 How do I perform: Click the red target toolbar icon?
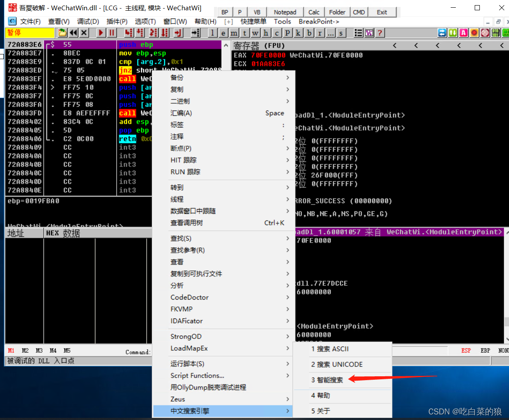[x=485, y=33]
